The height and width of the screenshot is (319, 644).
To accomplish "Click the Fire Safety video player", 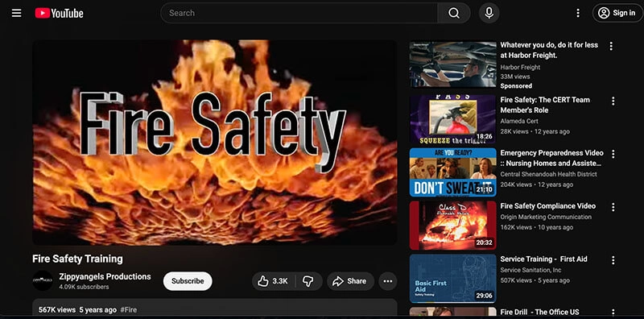I will (214, 143).
